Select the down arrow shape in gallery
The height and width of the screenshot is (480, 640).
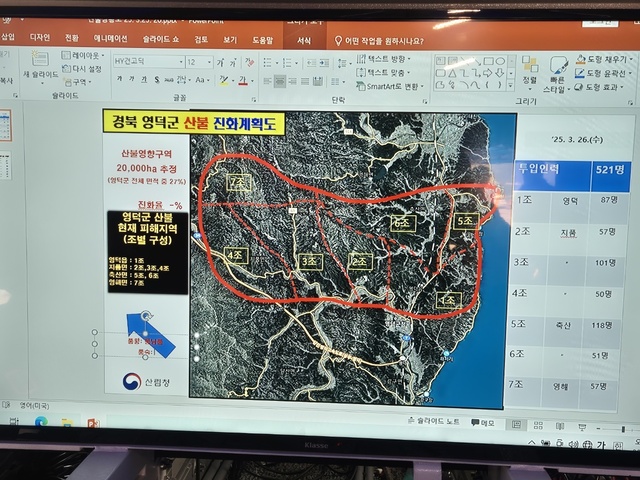point(500,73)
